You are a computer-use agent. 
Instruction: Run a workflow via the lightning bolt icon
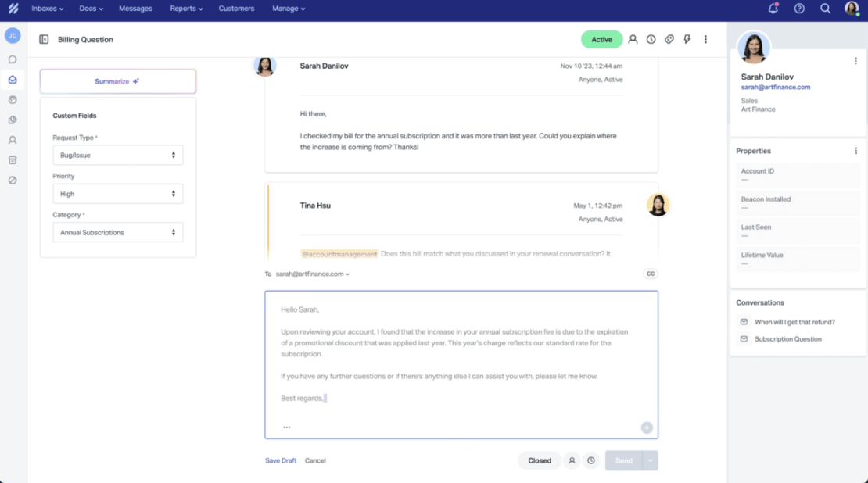click(687, 39)
